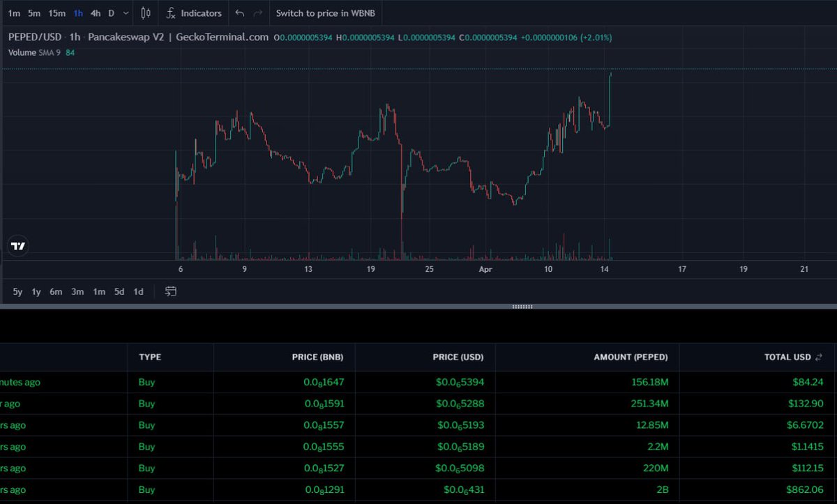The image size is (837, 504).
Task: Click the fx icon next to Indicators
Action: pos(172,13)
